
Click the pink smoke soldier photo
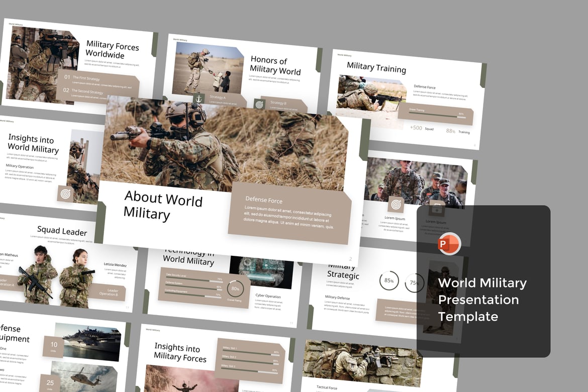(191, 379)
